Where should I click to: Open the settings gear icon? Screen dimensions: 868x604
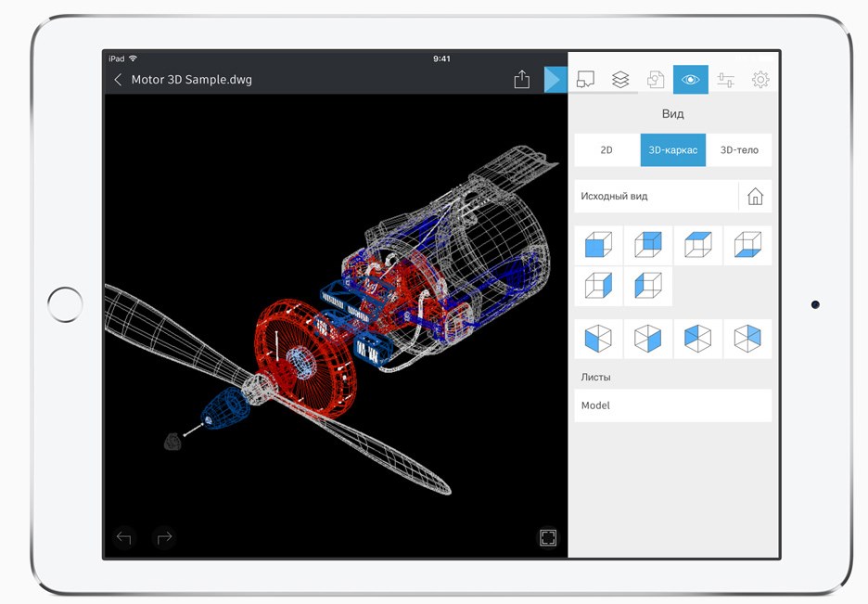pos(760,80)
